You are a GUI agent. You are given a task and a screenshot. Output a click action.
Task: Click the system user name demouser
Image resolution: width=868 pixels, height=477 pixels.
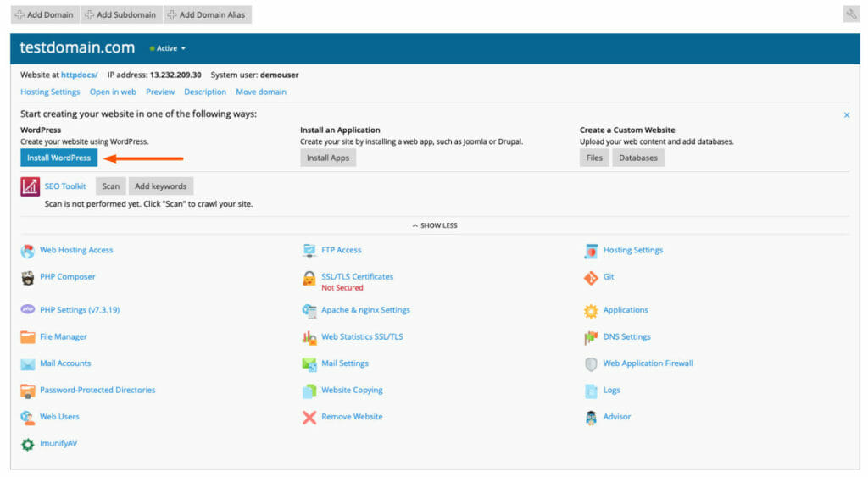tap(279, 75)
